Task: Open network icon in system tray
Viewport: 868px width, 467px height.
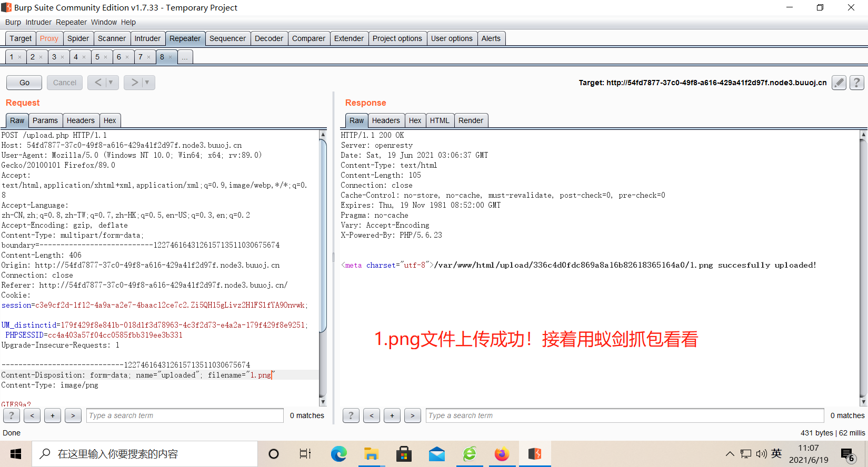Action: click(x=745, y=454)
